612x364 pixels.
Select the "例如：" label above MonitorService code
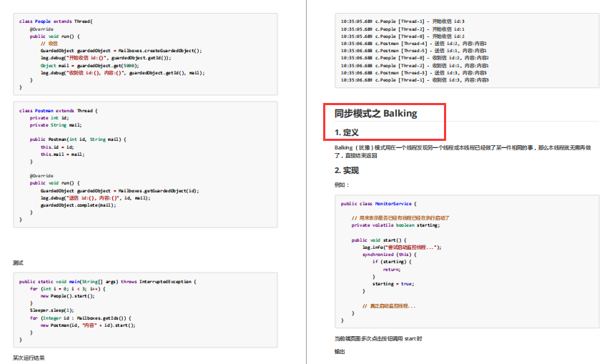342,185
